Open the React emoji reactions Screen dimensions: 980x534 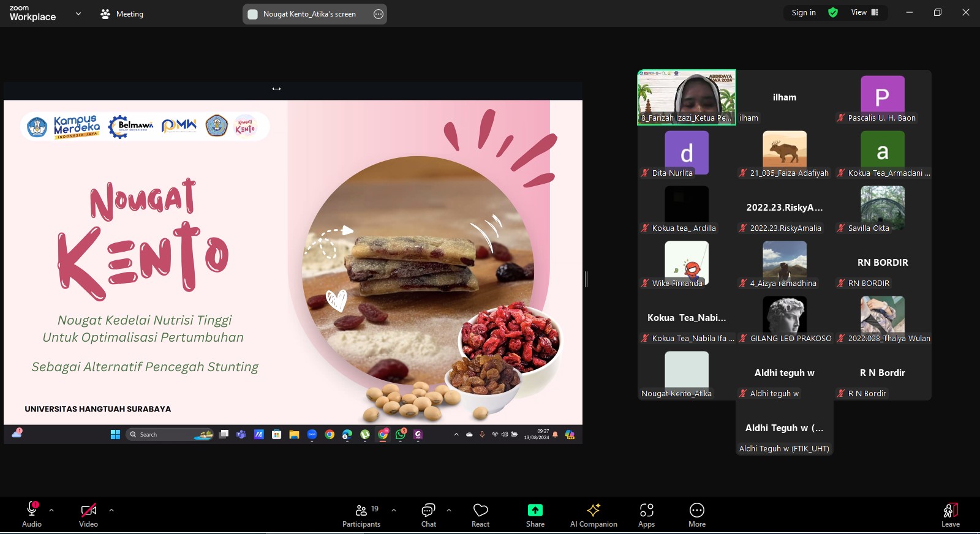[x=480, y=515]
